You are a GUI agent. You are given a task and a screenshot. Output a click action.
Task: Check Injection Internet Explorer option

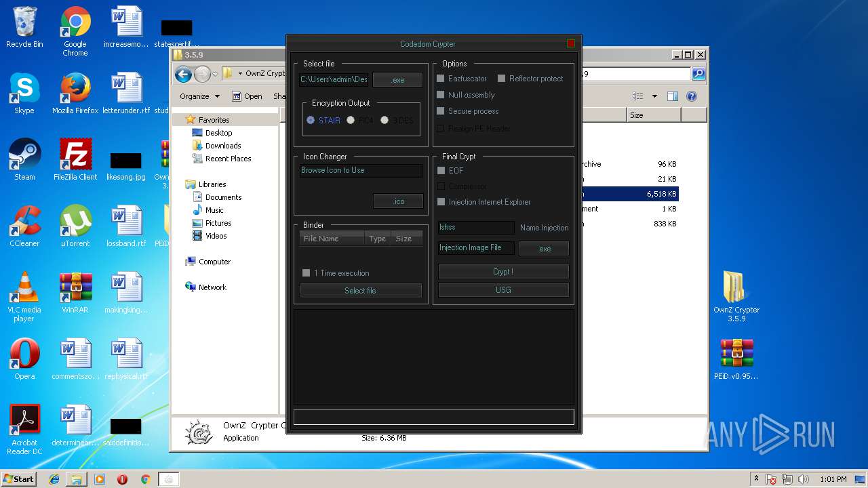point(441,202)
